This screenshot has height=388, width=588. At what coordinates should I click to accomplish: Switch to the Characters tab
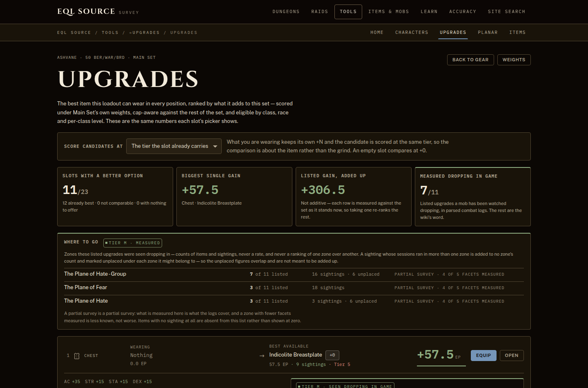pos(412,33)
